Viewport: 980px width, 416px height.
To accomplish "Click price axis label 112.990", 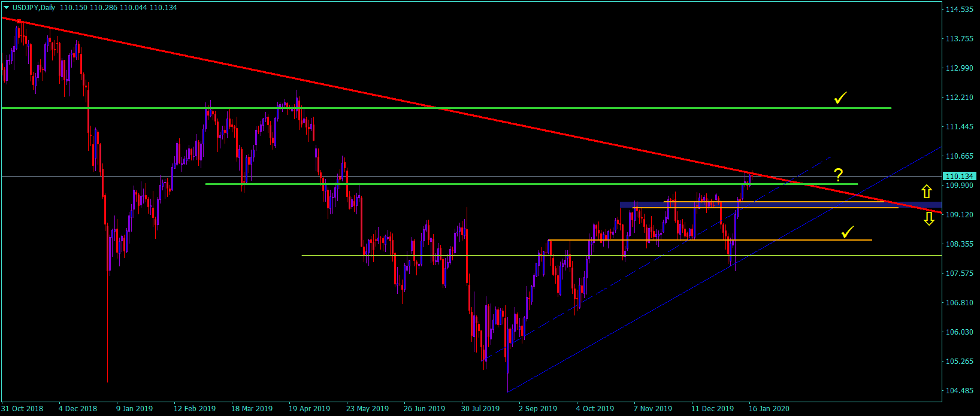I will tap(959, 68).
